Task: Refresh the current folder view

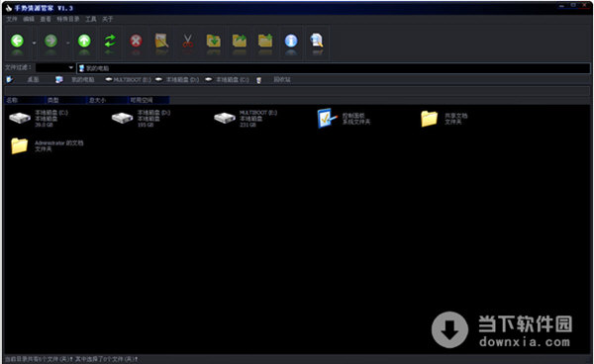Action: [110, 41]
